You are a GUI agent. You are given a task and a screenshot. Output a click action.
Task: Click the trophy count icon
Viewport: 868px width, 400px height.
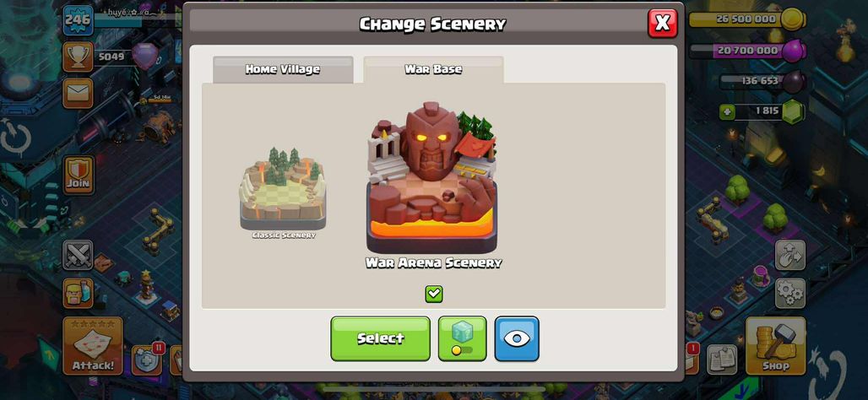tap(78, 57)
